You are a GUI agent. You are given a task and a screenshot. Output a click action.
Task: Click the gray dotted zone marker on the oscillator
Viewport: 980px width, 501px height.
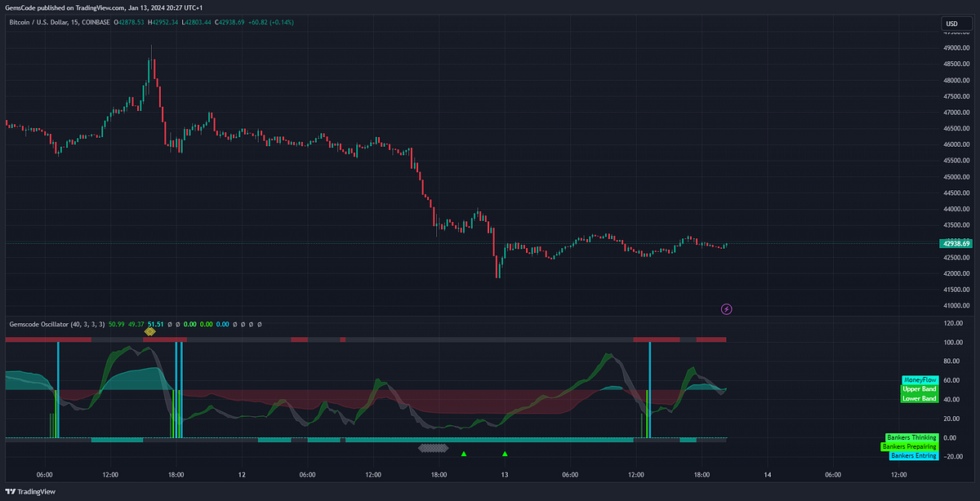[x=434, y=448]
